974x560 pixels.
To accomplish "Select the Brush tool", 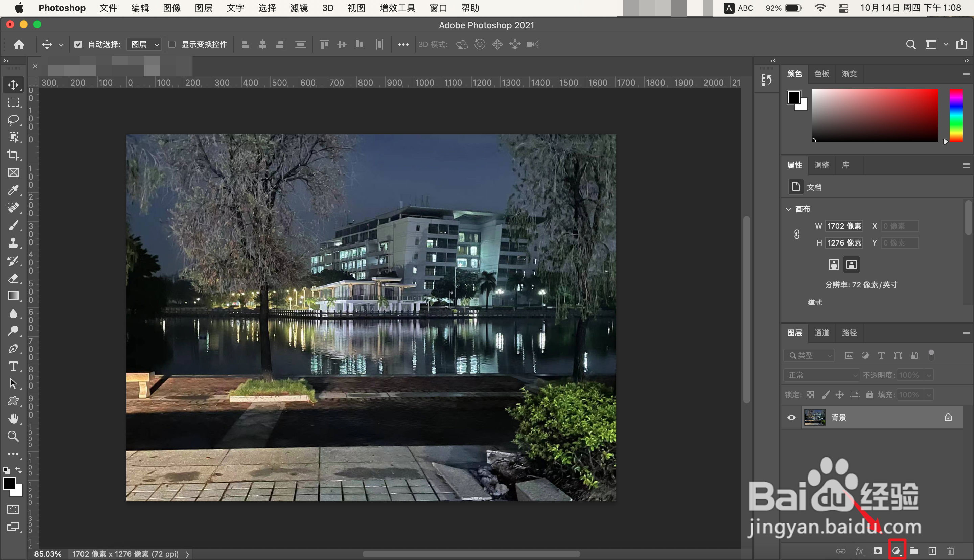I will click(14, 225).
